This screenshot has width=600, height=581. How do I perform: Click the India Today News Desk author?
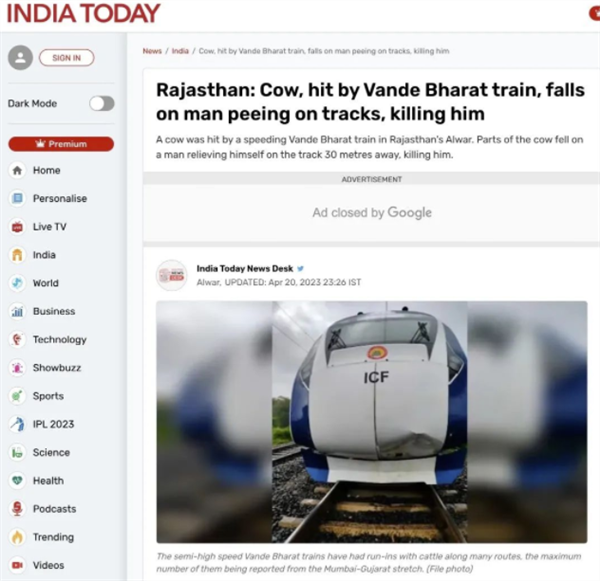tap(245, 268)
